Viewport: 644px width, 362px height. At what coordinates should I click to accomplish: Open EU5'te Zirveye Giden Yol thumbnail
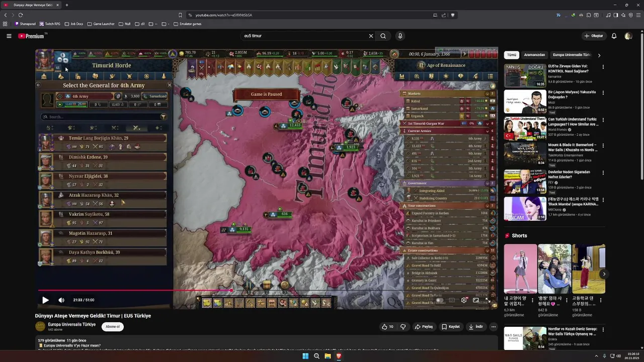point(525,75)
